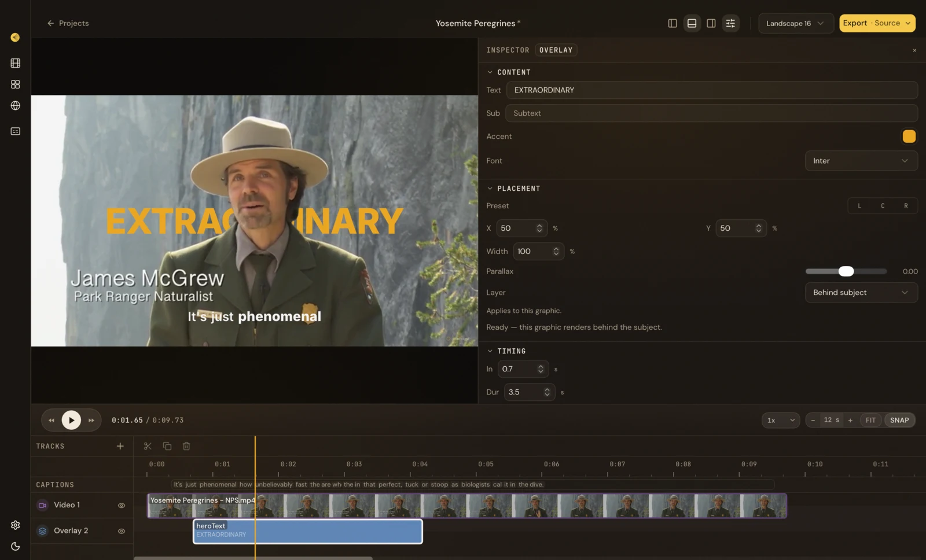Viewport: 926px width, 560px height.
Task: Skip backward in playback
Action: click(x=52, y=421)
